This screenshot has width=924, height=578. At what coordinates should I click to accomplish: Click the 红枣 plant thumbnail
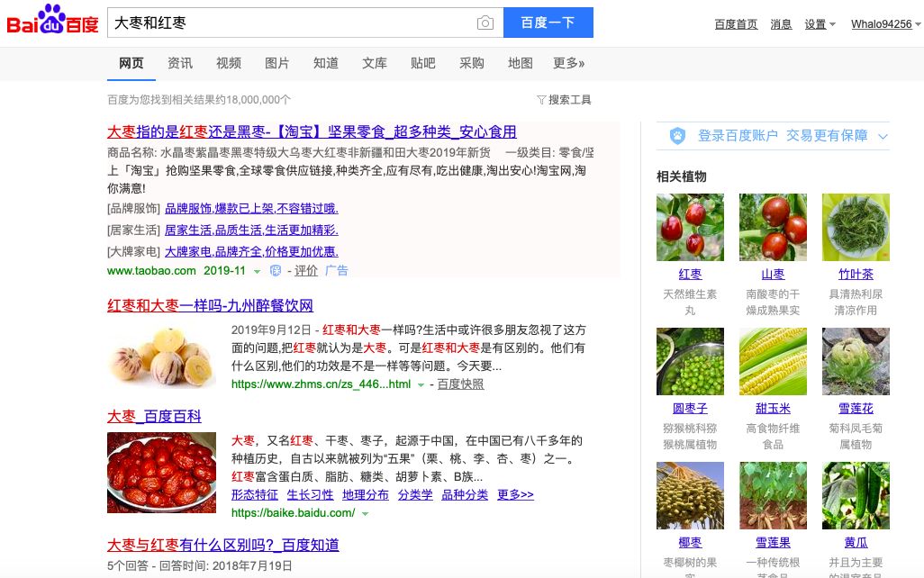690,228
